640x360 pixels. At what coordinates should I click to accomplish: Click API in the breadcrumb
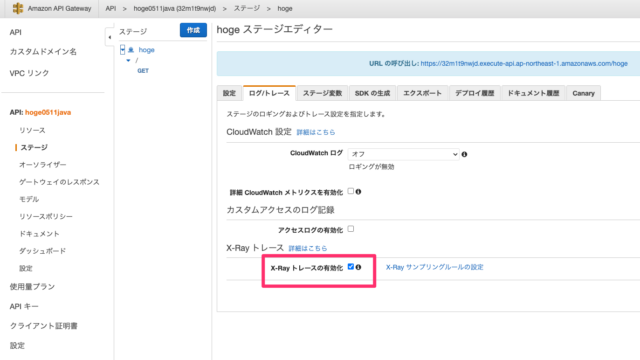[111, 9]
